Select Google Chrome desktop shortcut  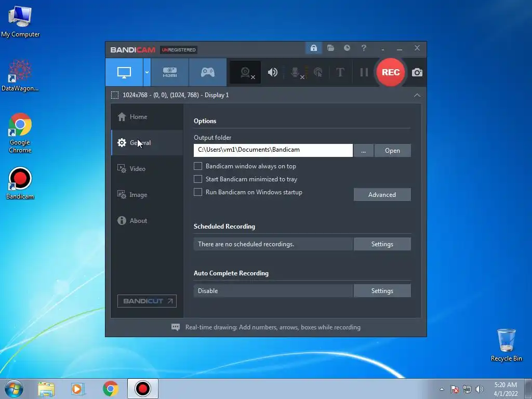coord(20,133)
